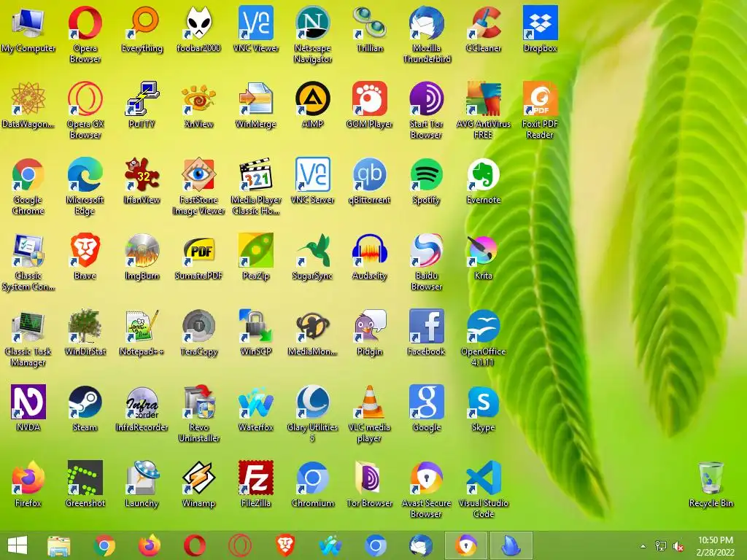
Task: Select the Mozilla Thunderbird desktop icon
Action: pos(426,34)
